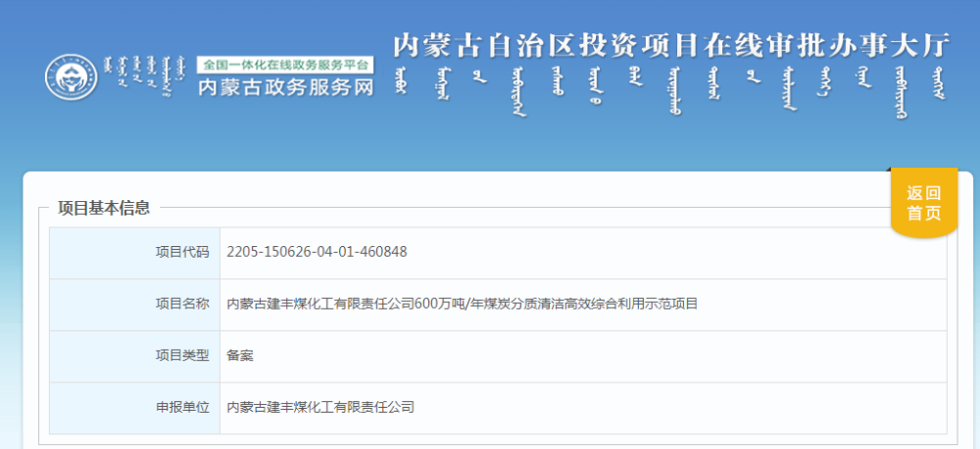This screenshot has width=980, height=449.
Task: Click the 备案 project type value
Action: pos(240,355)
